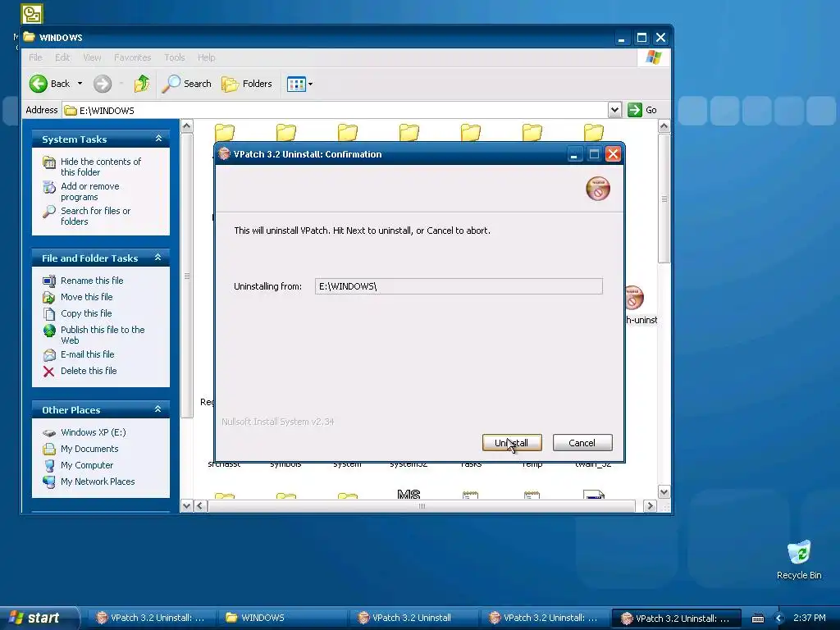
Task: Click the Back arrow icon in Explorer
Action: [39, 84]
